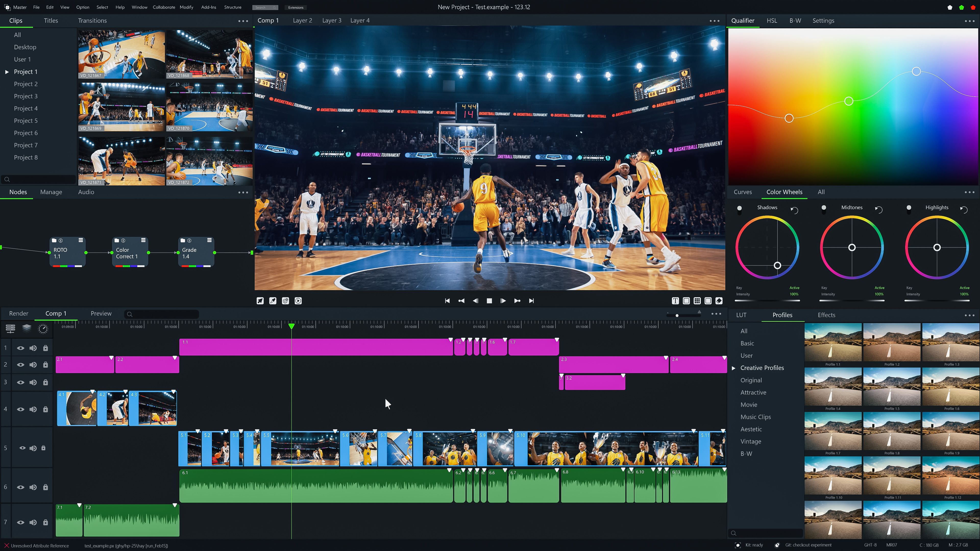
Task: Click the Curves button in the color panel
Action: 743,192
